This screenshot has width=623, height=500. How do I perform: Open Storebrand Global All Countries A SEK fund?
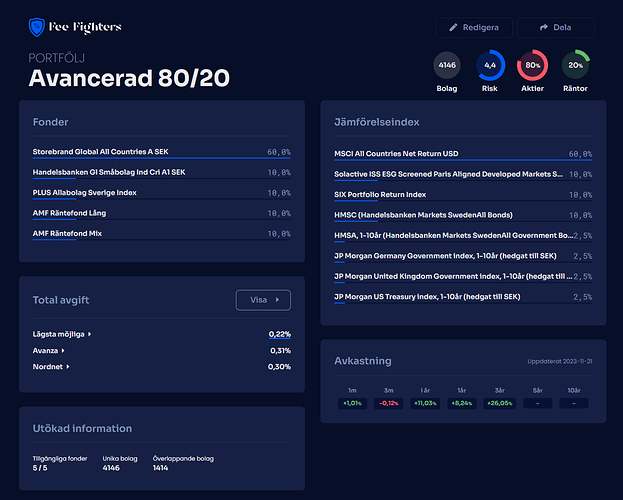[100, 152]
